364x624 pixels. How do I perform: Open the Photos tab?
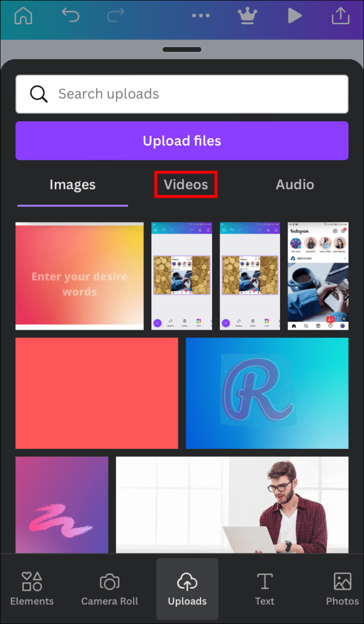tap(342, 589)
